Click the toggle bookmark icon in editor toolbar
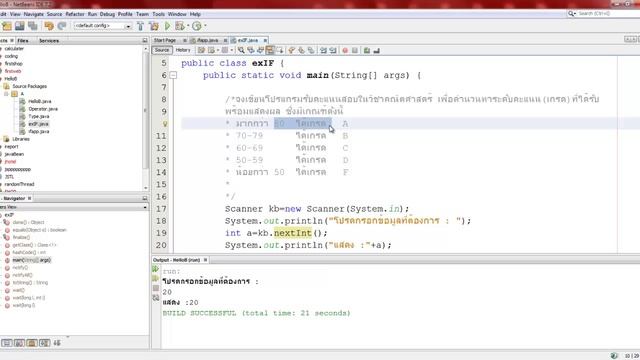Image resolution: width=640 pixels, height=360 pixels. [311, 50]
